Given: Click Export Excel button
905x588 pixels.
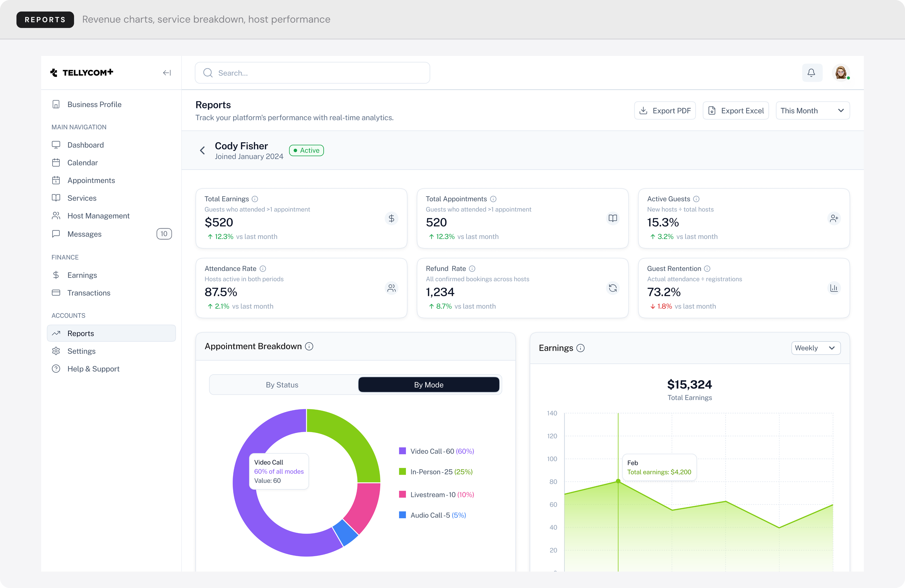Looking at the screenshot, I should [735, 111].
